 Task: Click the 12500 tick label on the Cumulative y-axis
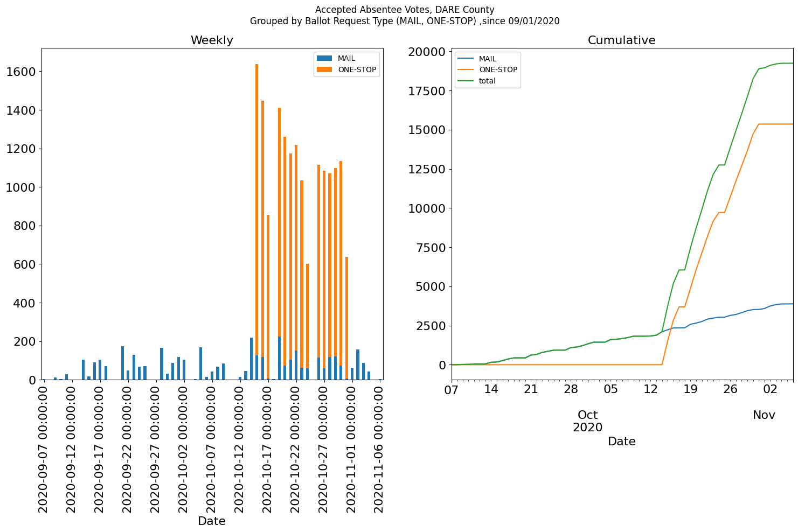427,169
